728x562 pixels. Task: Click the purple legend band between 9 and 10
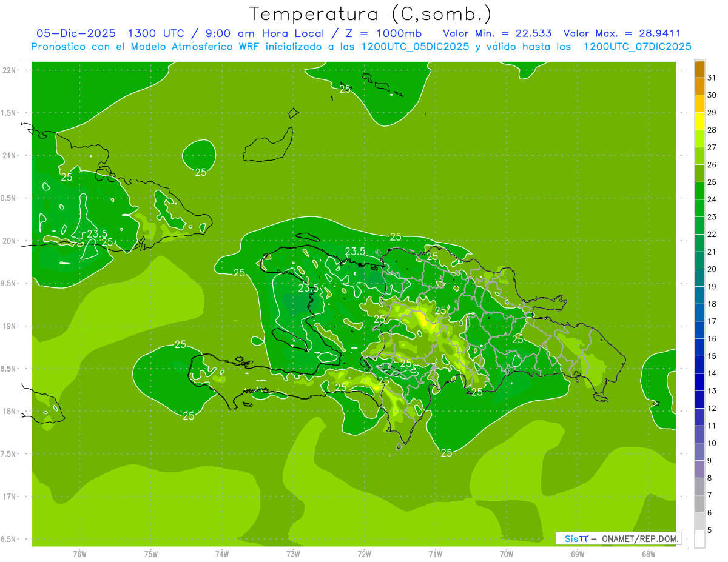click(x=699, y=452)
